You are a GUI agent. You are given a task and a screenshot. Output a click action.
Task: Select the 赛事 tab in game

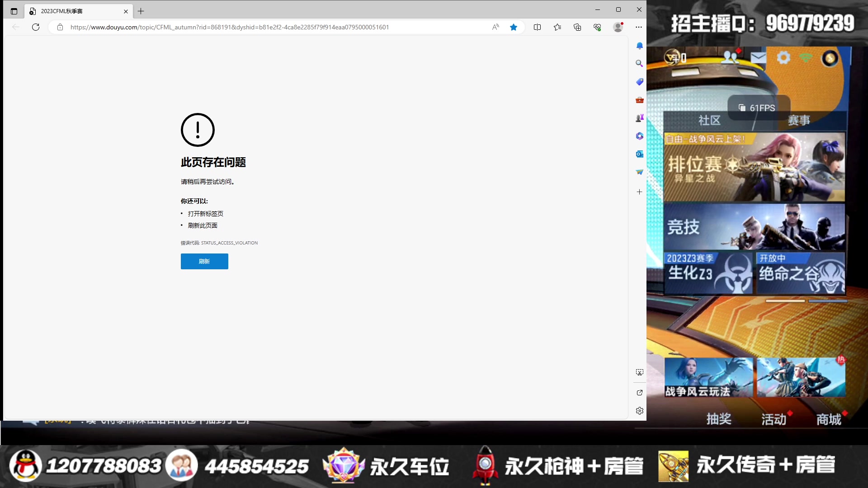click(x=799, y=121)
